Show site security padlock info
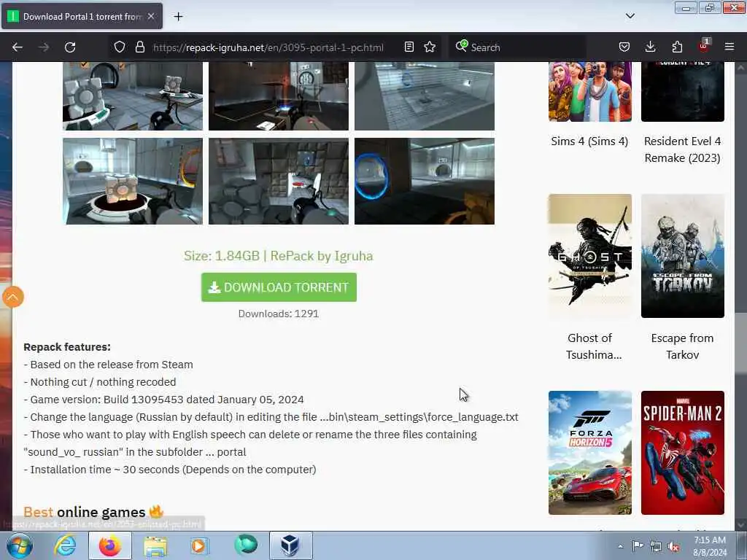 pyautogui.click(x=139, y=47)
